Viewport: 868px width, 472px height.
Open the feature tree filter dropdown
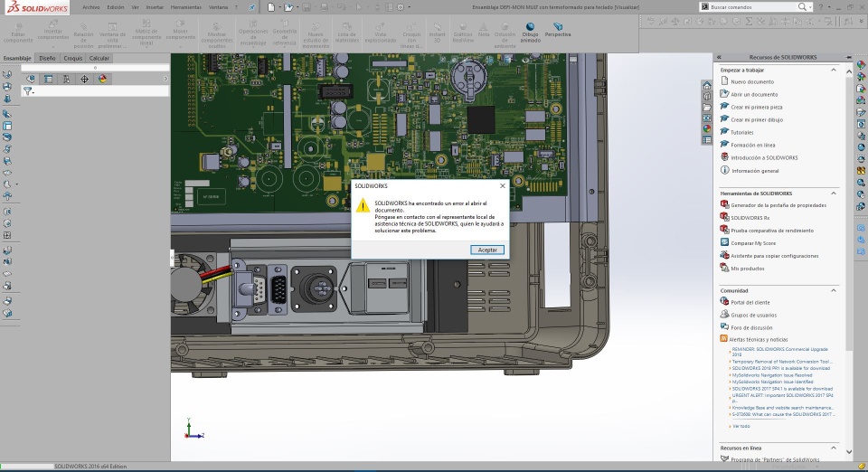click(x=33, y=91)
